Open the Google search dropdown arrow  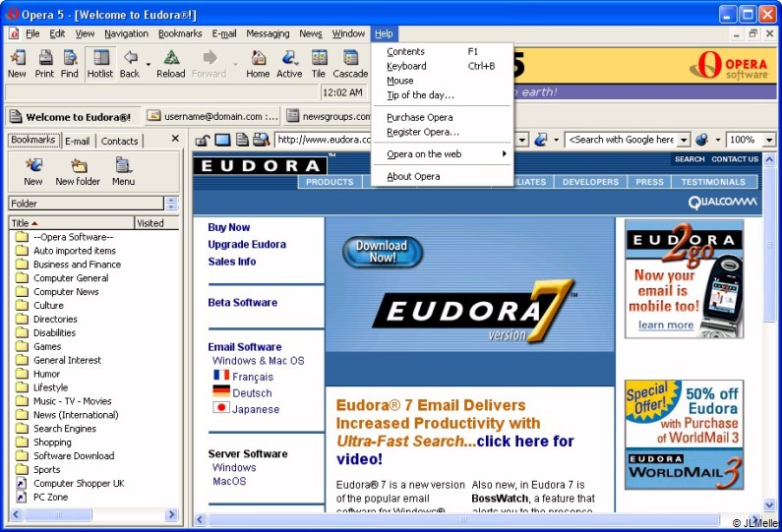(x=685, y=140)
